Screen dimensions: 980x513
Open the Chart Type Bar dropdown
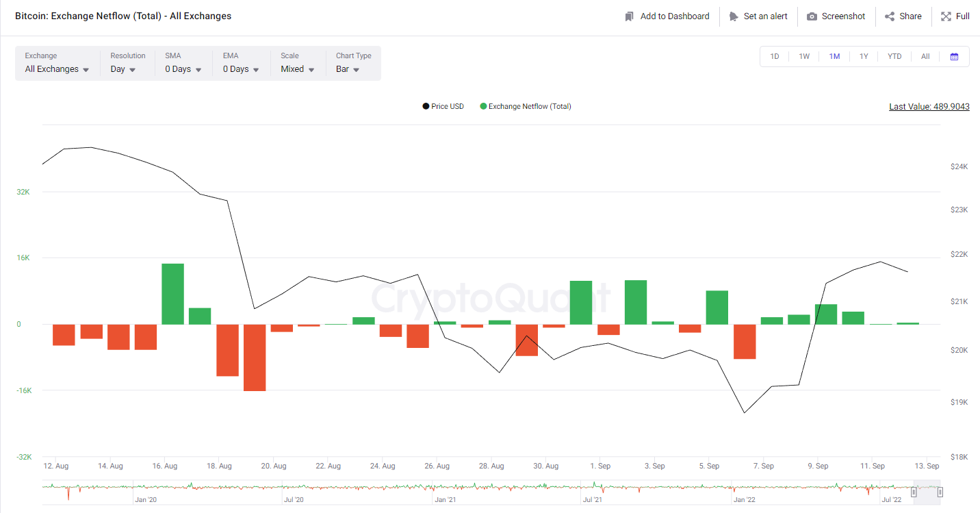tap(348, 69)
